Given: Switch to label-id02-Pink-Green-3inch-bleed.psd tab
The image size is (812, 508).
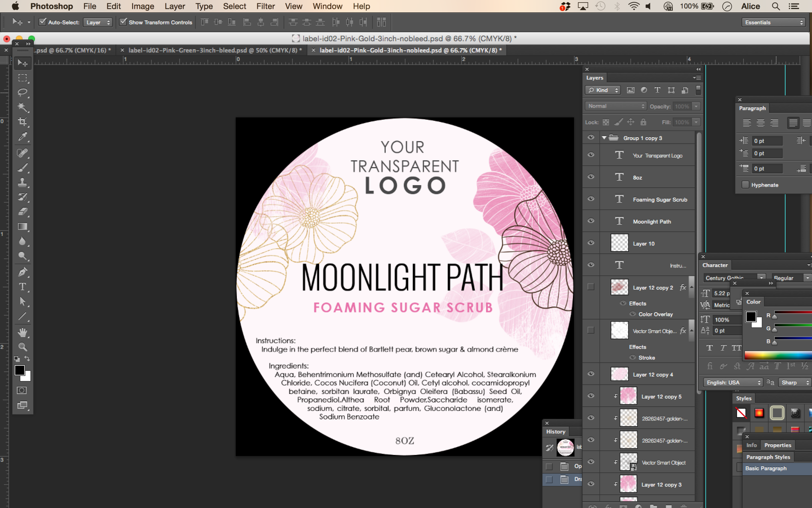Looking at the screenshot, I should tap(215, 50).
